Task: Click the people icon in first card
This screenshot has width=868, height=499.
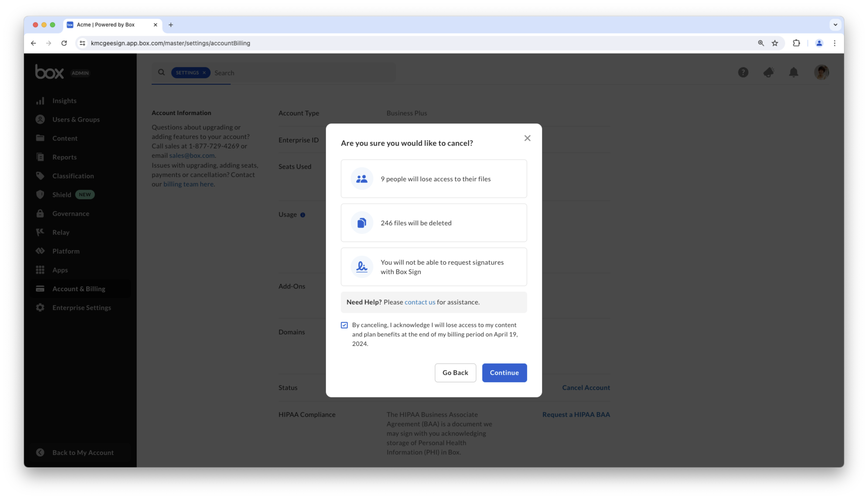Action: [x=361, y=179]
